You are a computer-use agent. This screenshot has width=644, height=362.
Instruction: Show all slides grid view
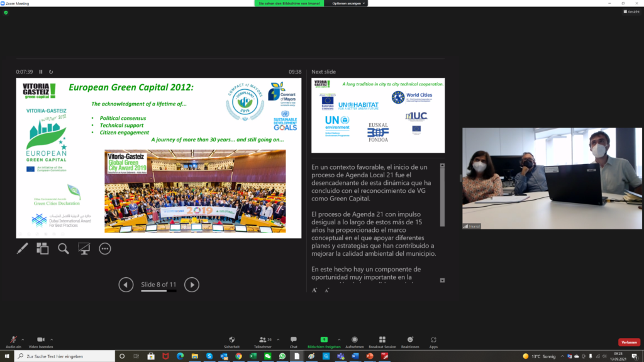43,249
